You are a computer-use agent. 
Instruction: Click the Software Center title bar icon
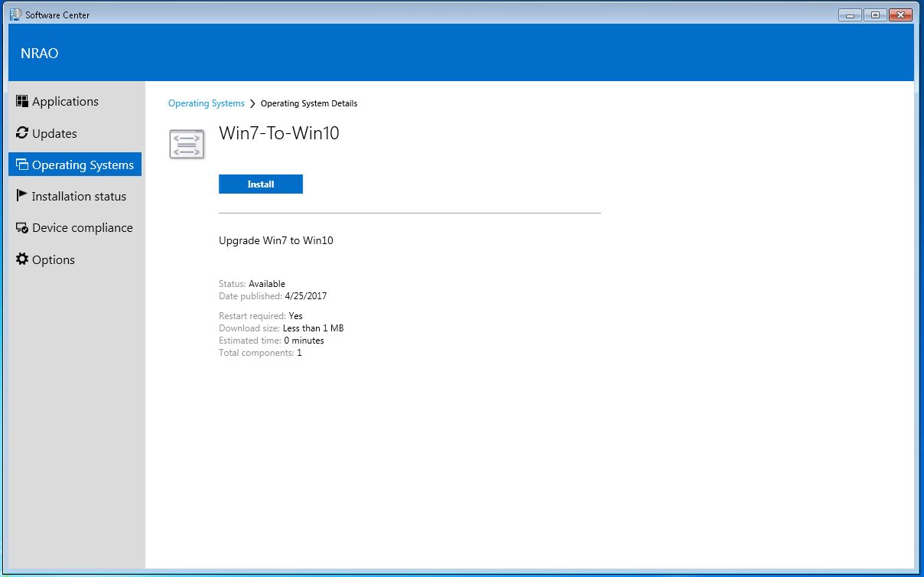[x=16, y=15]
